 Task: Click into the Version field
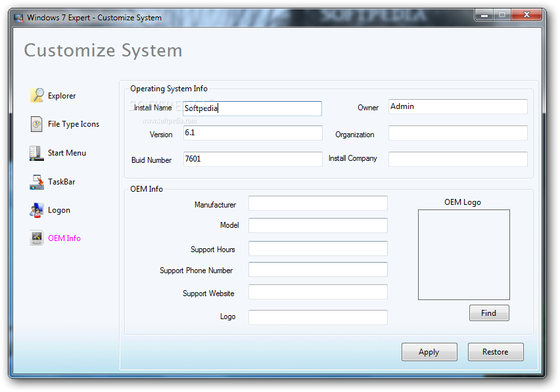click(253, 133)
